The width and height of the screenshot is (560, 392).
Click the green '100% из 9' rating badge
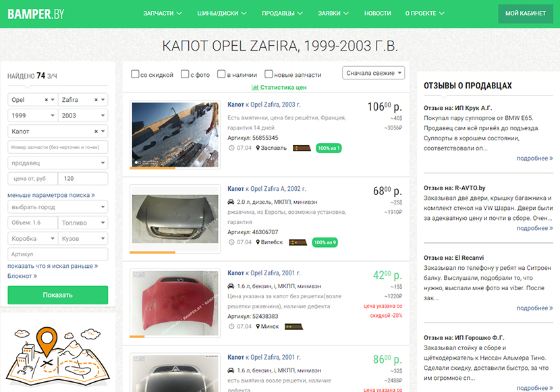point(326,242)
